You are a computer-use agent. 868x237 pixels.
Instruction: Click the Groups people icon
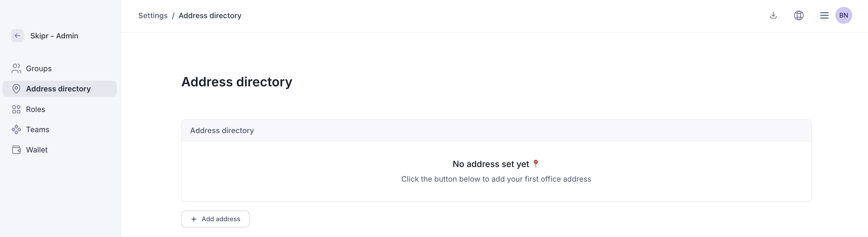pyautogui.click(x=16, y=68)
